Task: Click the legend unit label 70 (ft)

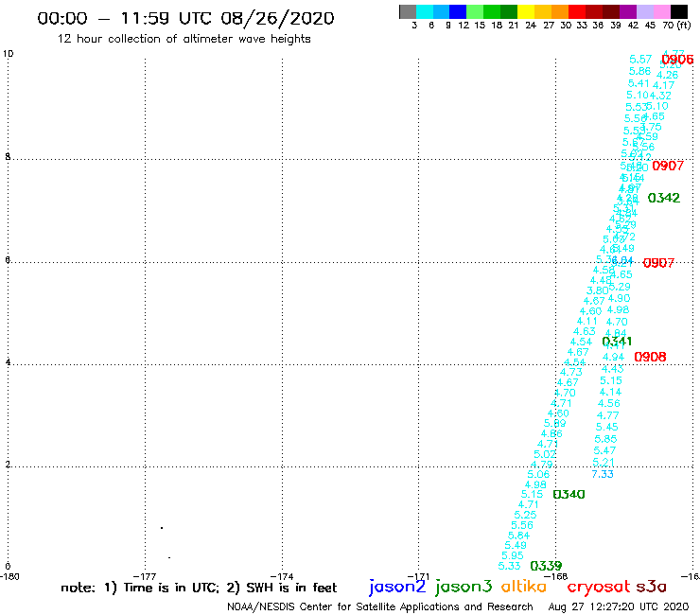Action: coord(676,25)
